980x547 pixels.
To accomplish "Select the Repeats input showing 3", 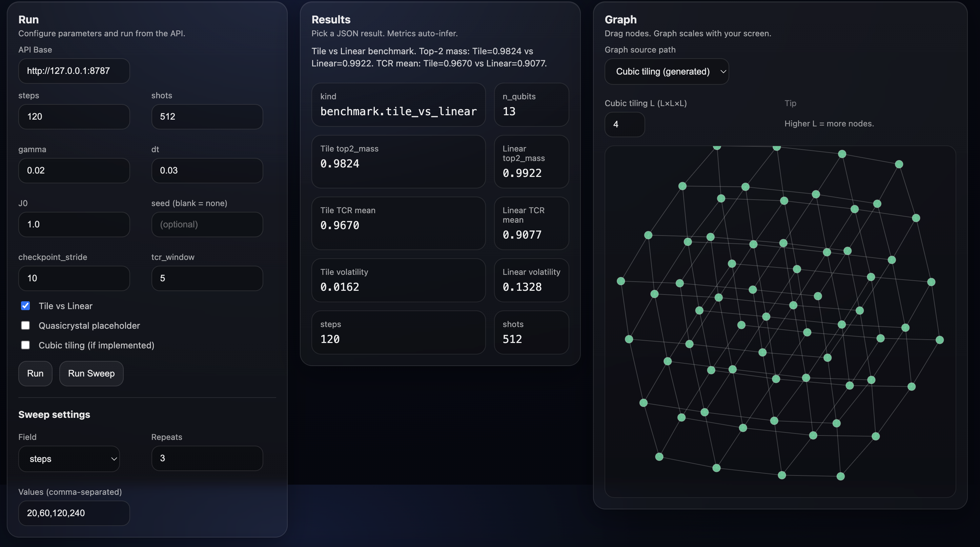I will [207, 458].
